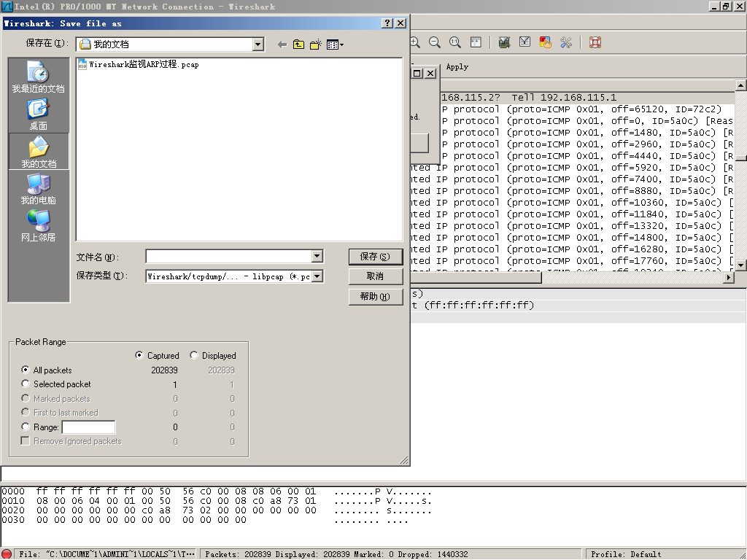Expand the 保存类型 file type dropdown
The height and width of the screenshot is (560, 747).
click(x=317, y=276)
